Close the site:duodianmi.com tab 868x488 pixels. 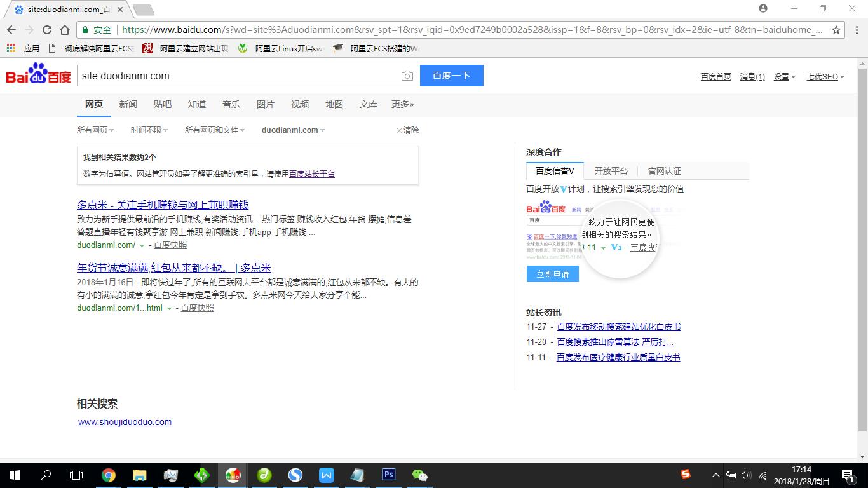120,10
